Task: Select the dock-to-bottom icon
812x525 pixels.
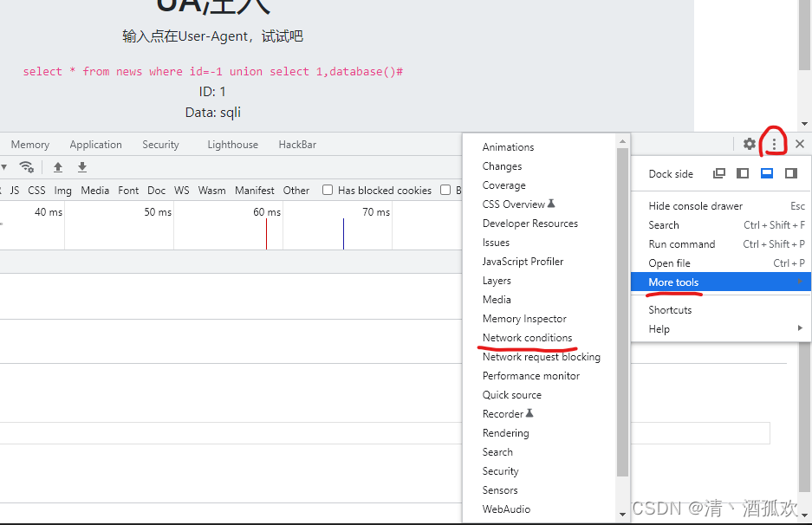Action: [765, 173]
